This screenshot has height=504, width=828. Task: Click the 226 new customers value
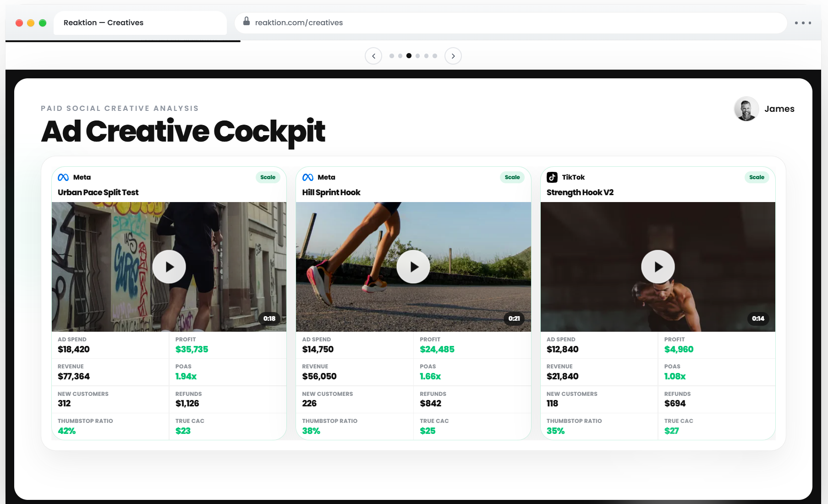[x=309, y=403]
